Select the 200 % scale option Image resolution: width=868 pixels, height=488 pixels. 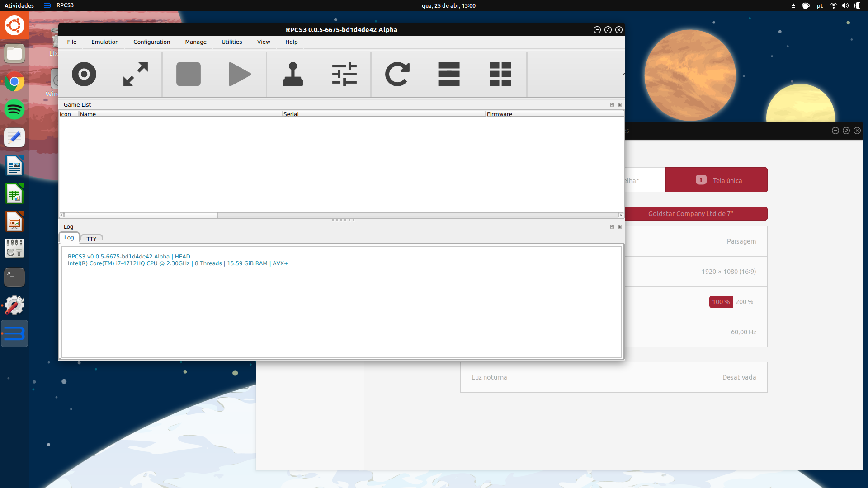pos(744,302)
